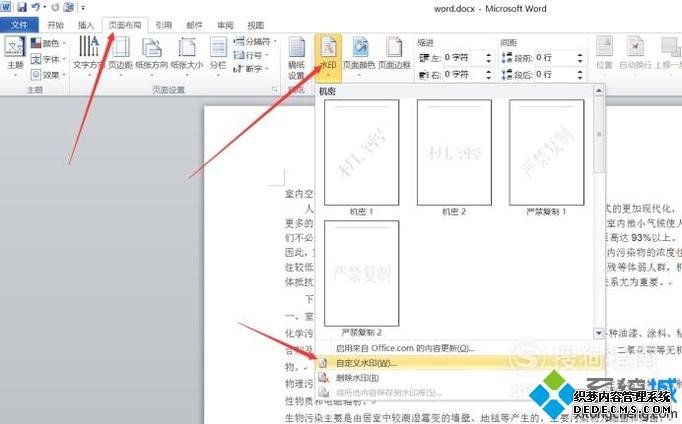This screenshot has width=682, height=424.
Task: Click the 删除水印 menu icon
Action: coord(324,377)
